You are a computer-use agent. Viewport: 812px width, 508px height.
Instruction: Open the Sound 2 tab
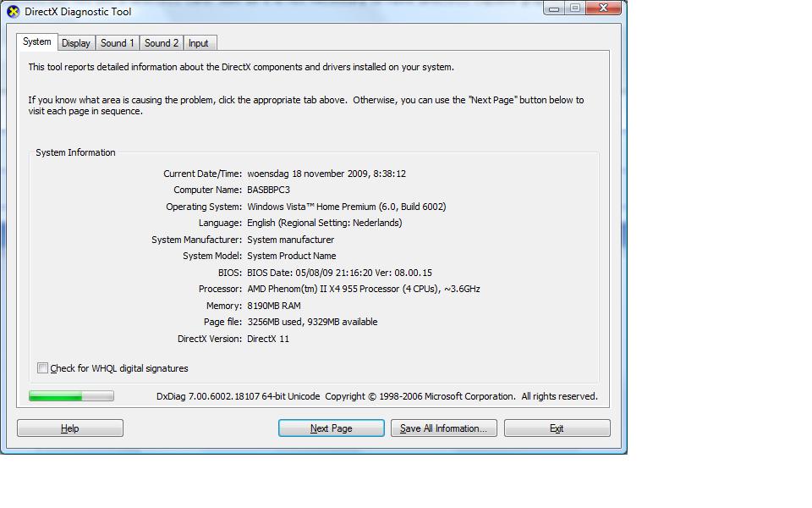[x=161, y=43]
